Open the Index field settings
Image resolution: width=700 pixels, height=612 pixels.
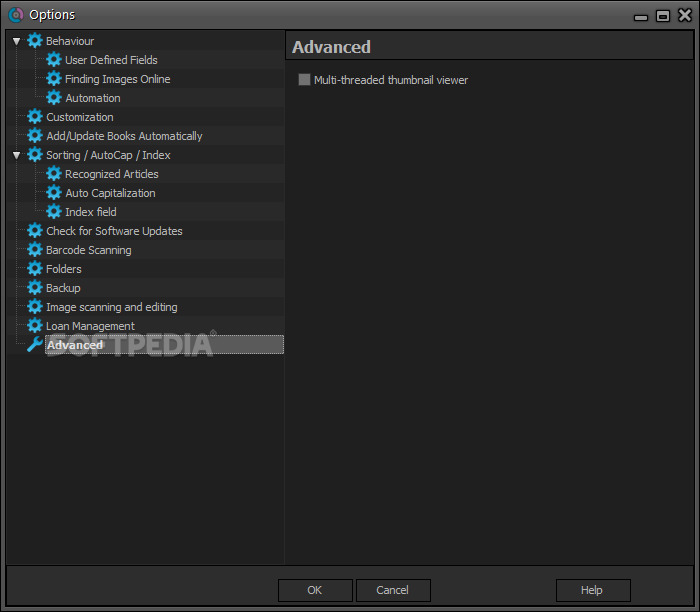pos(91,212)
